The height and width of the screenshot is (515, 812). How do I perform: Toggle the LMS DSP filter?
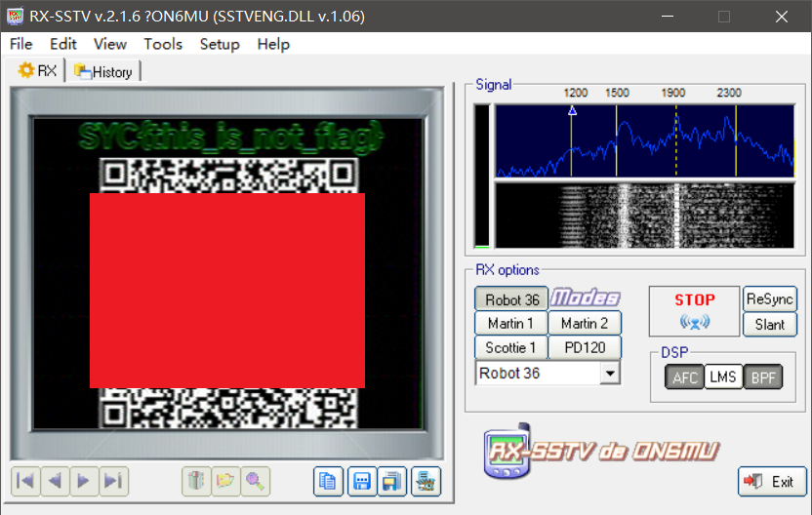click(x=723, y=377)
